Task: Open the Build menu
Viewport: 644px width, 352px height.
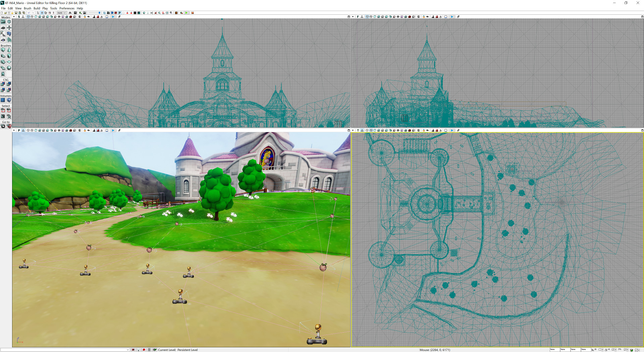Action: pos(37,8)
